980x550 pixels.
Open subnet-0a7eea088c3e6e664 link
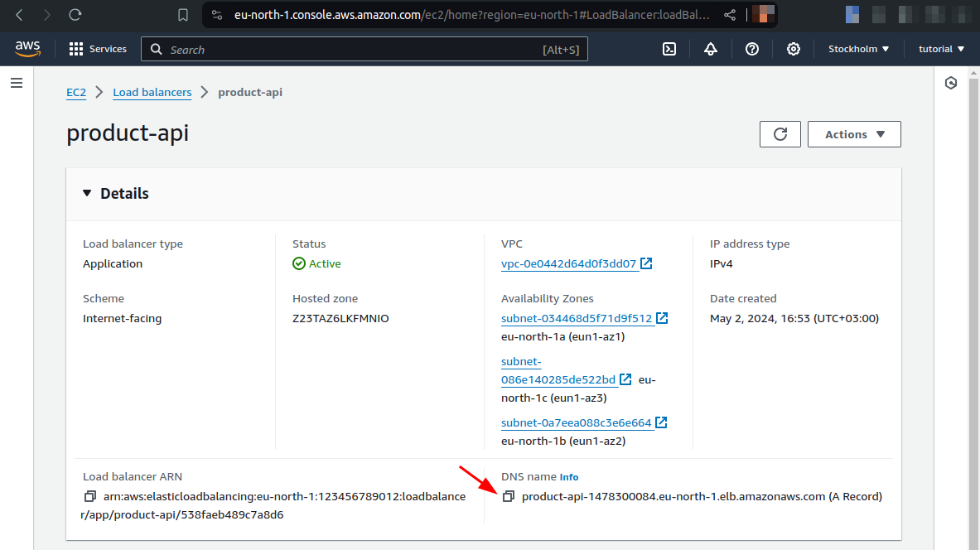tap(577, 422)
